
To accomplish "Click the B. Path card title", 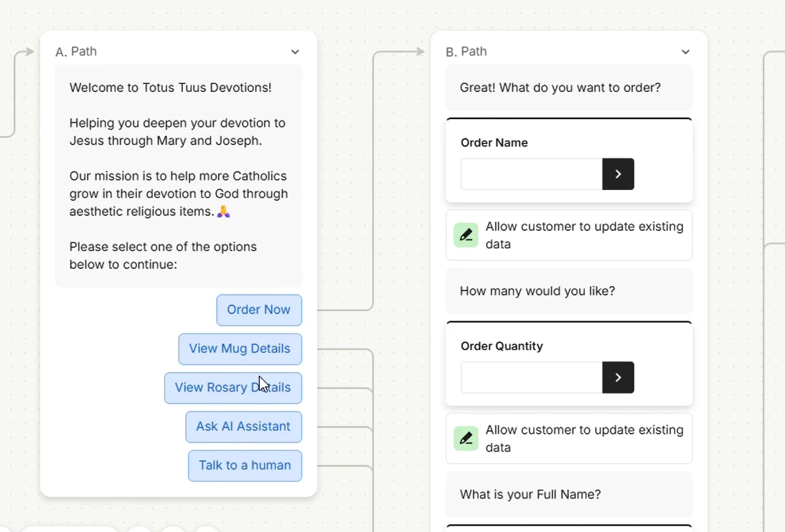I will (x=466, y=52).
